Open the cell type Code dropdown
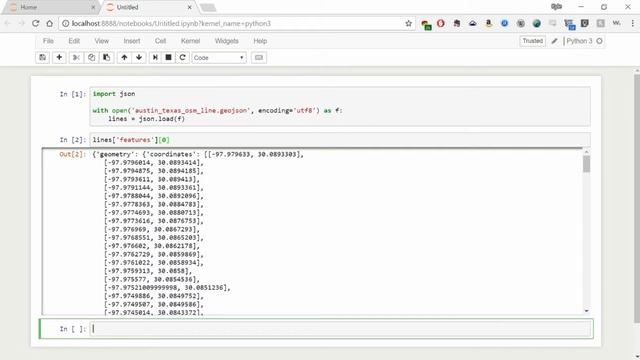 click(x=219, y=58)
